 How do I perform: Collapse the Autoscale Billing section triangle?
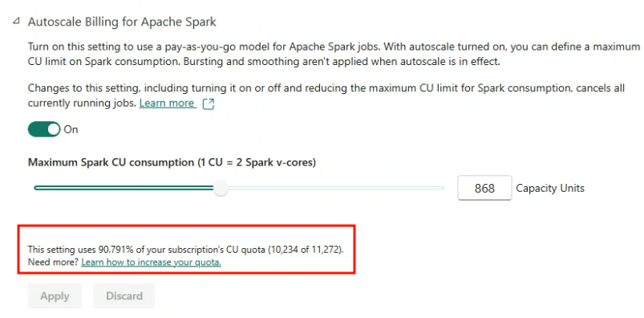16,21
